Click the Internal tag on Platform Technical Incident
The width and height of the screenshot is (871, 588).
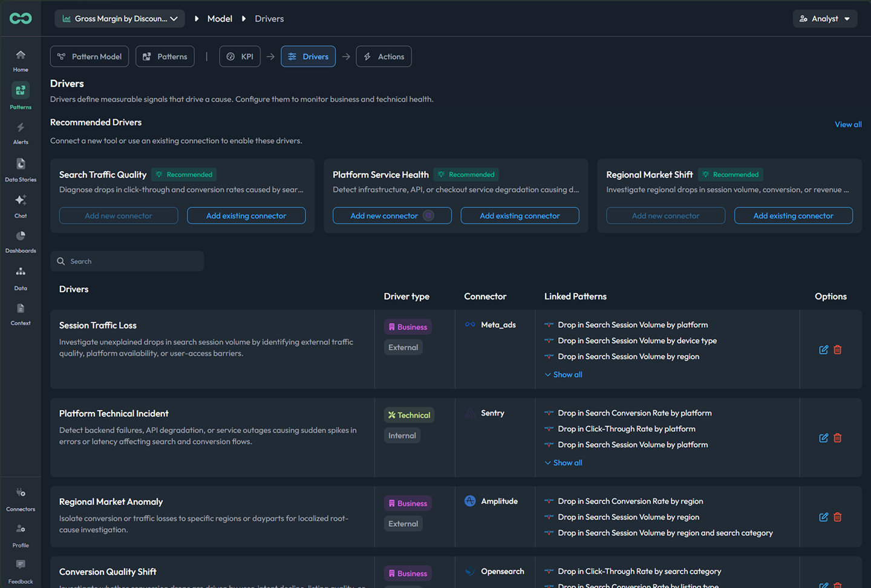(402, 436)
